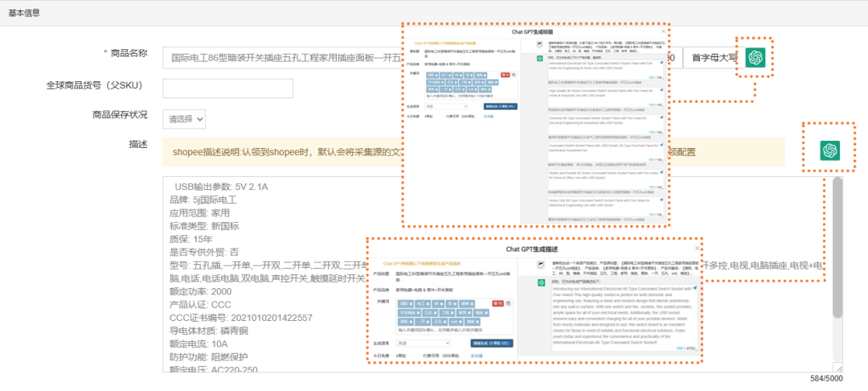Click text '是否专供外贸: 否'

tap(204, 252)
